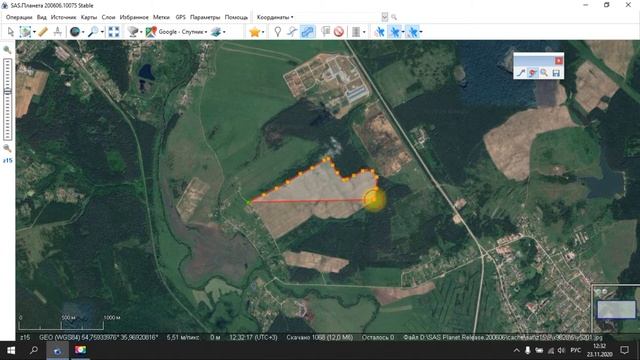This screenshot has width=640, height=360.
Task: Click the 5,51 м/пикс status entry
Action: point(183,338)
